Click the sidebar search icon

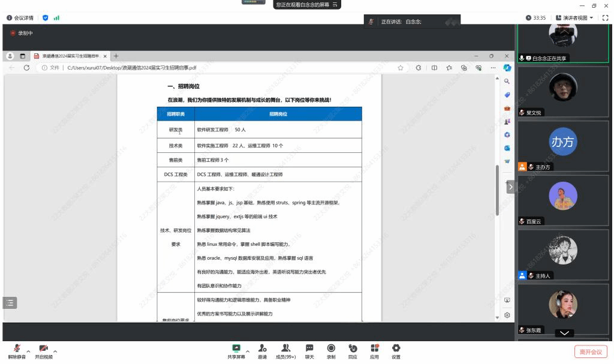click(x=507, y=82)
